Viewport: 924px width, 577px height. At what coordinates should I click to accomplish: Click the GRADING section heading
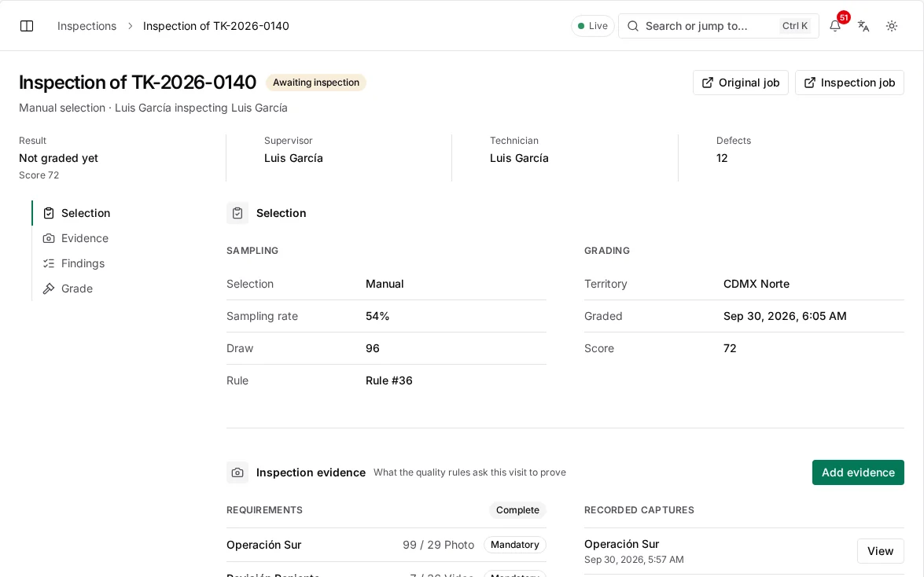607,251
